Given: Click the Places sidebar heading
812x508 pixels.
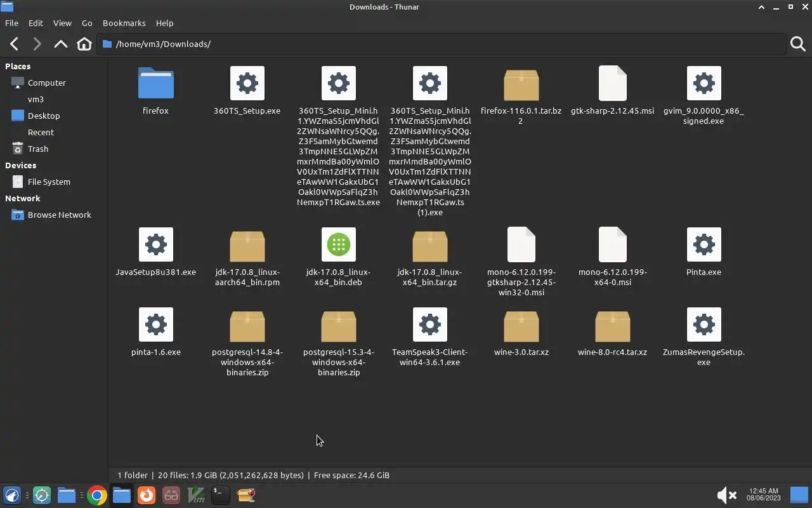Looking at the screenshot, I should (18, 66).
